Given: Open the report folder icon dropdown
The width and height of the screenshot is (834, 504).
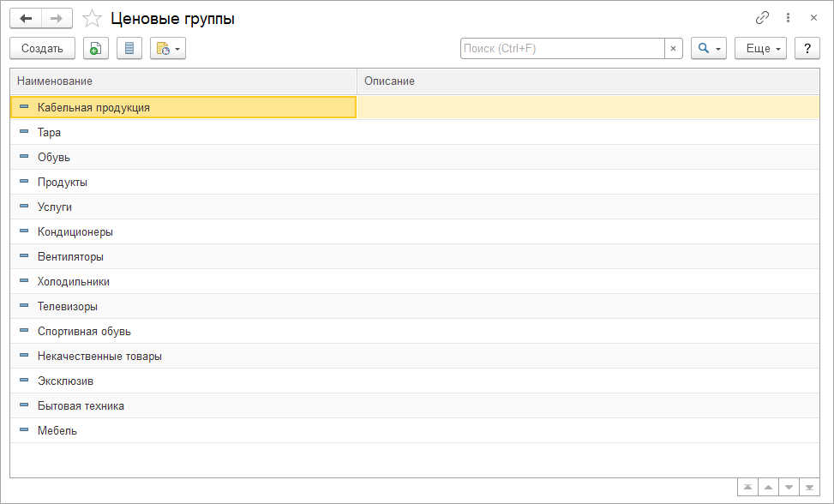Looking at the screenshot, I should pos(168,49).
